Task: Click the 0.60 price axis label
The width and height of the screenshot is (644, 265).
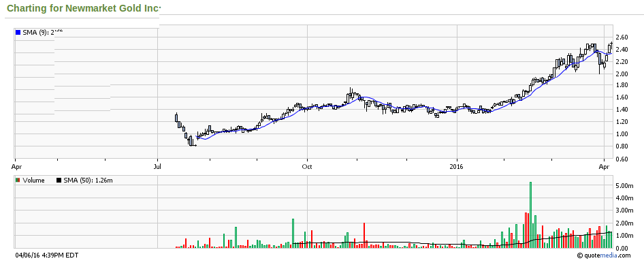Action: pyautogui.click(x=622, y=159)
